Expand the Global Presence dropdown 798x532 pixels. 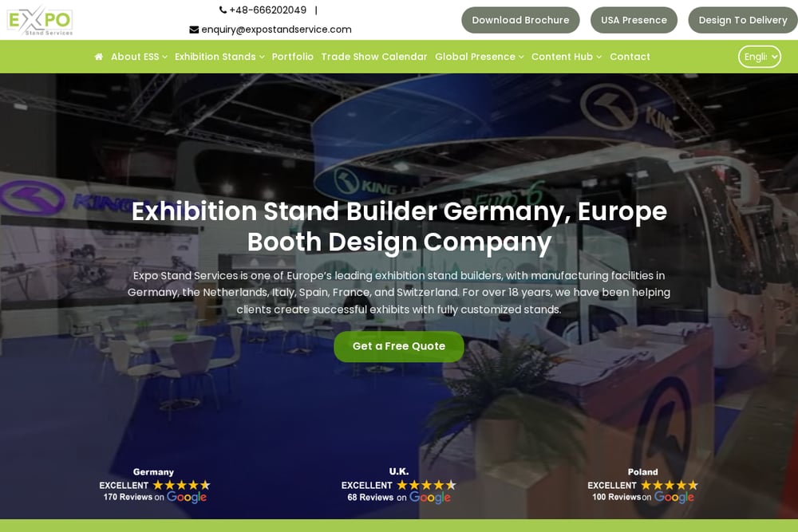(x=479, y=57)
